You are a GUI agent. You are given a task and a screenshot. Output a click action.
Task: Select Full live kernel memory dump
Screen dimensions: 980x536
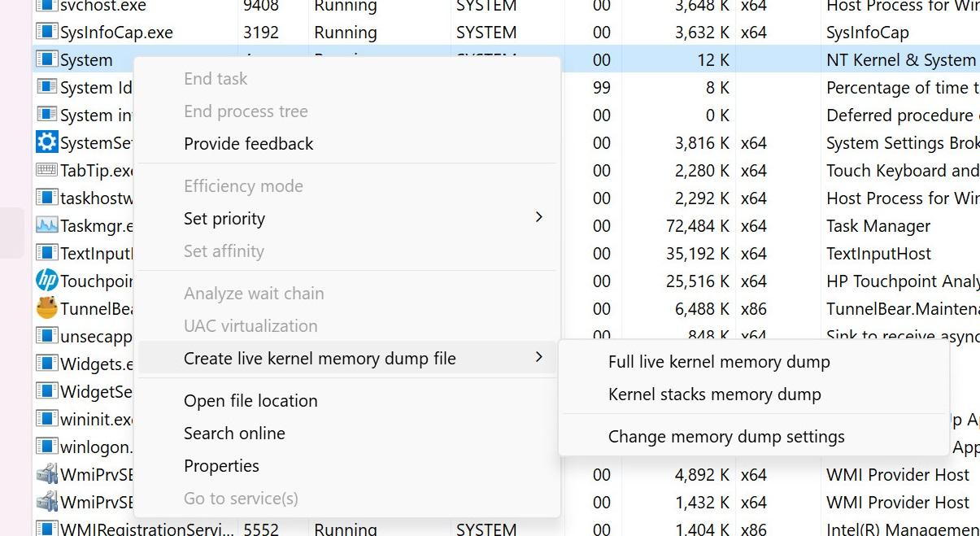[x=754, y=362]
